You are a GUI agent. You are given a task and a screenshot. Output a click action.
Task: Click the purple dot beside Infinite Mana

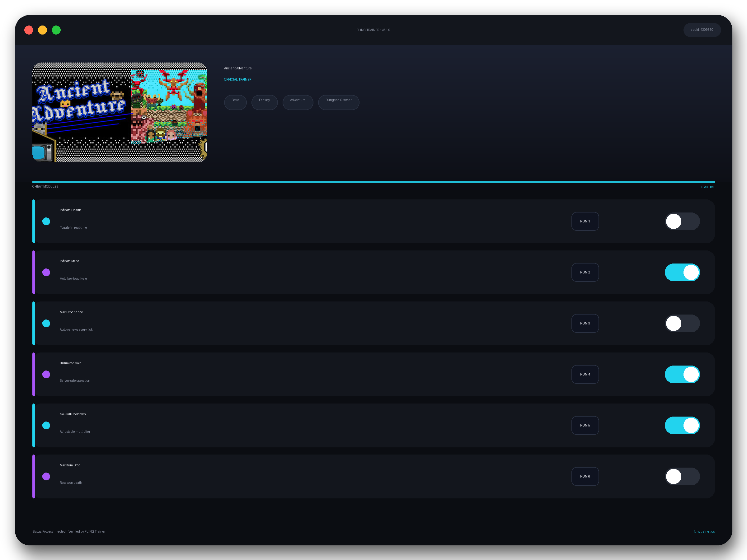coord(46,273)
